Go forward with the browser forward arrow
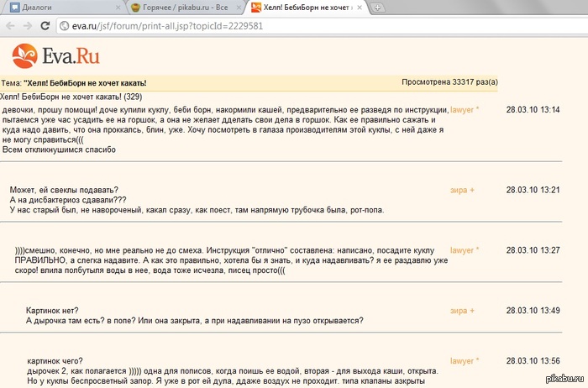The height and width of the screenshot is (388, 588). 28,26
